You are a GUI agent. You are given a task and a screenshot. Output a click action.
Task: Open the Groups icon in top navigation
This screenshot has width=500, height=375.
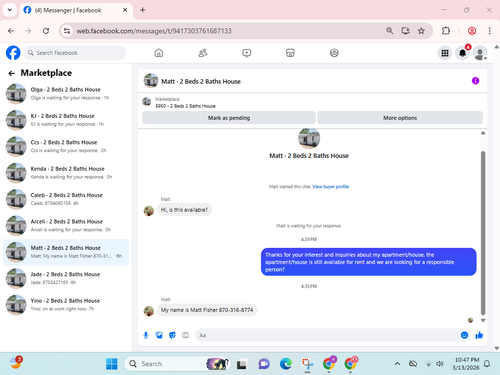(334, 53)
